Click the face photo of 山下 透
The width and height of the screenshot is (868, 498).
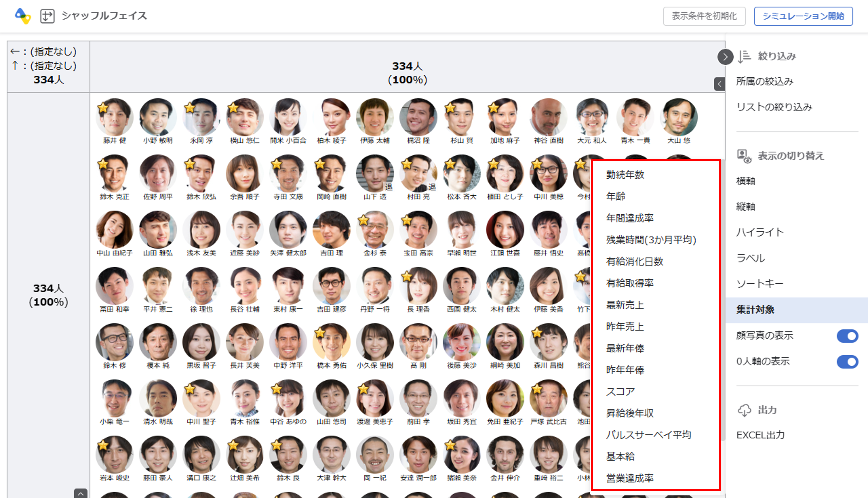[x=375, y=173]
